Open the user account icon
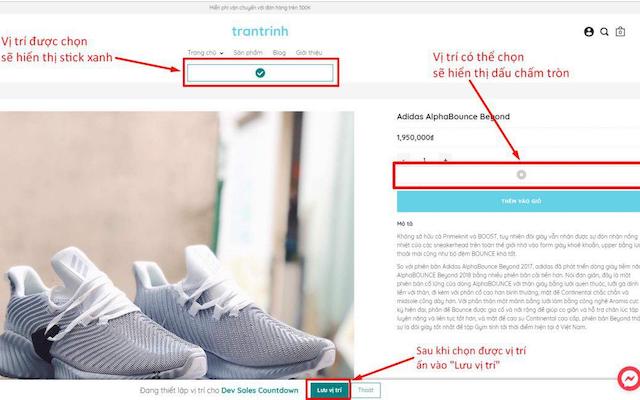Viewport: 640px width, 400px height. [589, 32]
